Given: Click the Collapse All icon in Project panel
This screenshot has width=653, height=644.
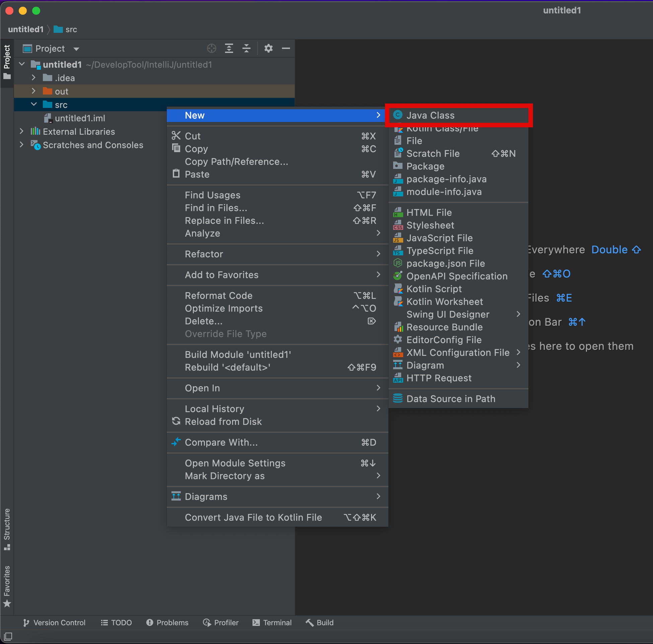Looking at the screenshot, I should point(246,48).
